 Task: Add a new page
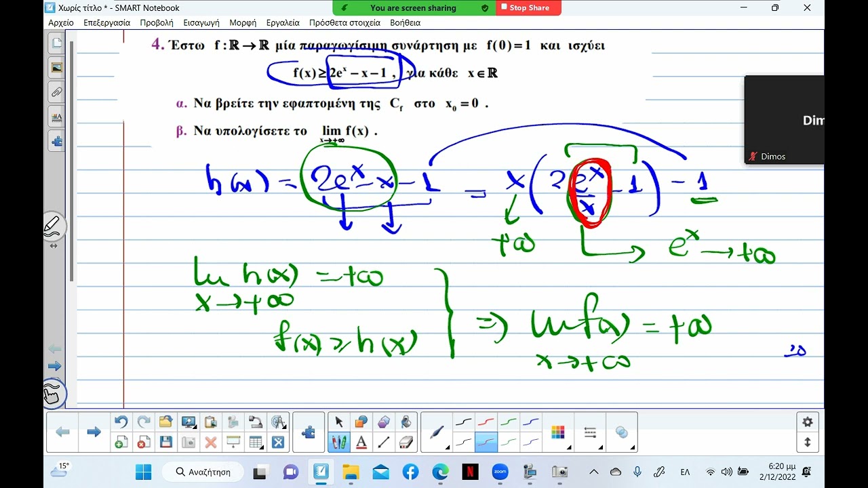[x=121, y=442]
